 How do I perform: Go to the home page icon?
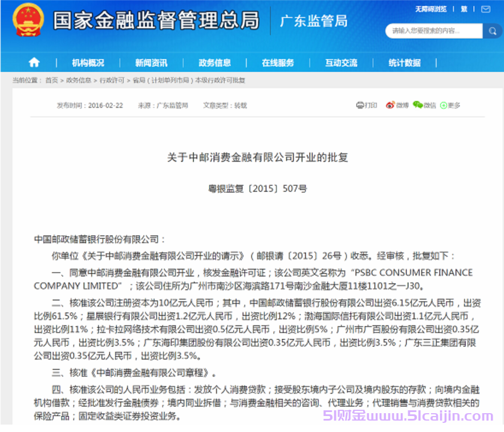[34, 62]
